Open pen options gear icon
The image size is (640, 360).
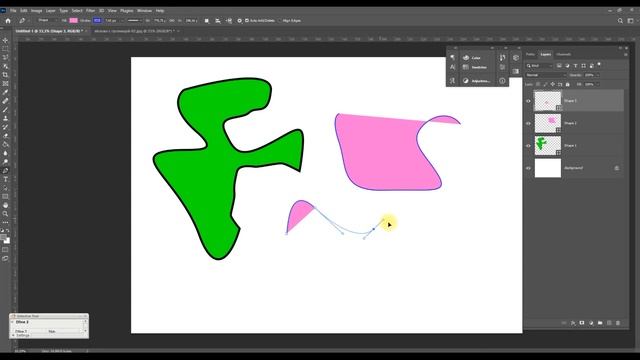pos(240,20)
